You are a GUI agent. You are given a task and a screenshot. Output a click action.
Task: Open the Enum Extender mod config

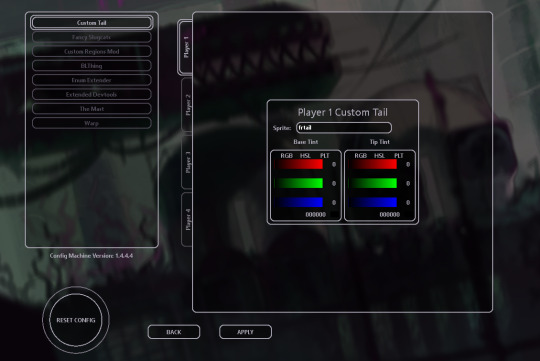tap(92, 80)
